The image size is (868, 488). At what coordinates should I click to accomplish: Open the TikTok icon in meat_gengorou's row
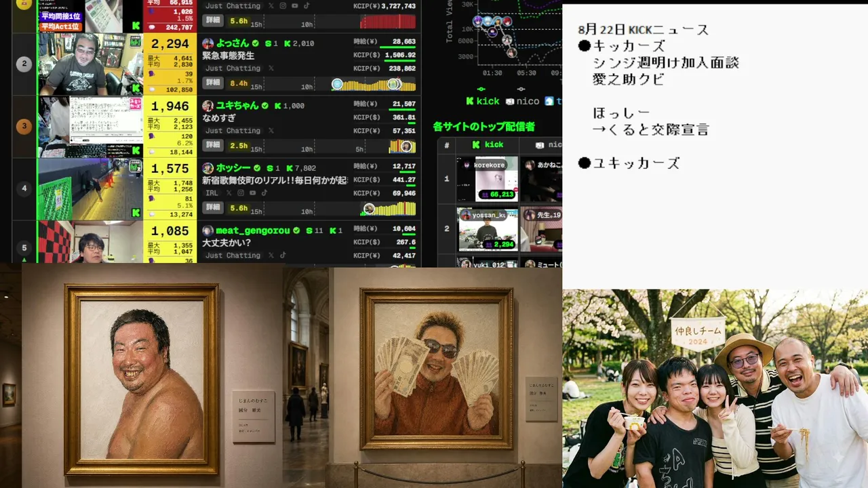coord(283,256)
